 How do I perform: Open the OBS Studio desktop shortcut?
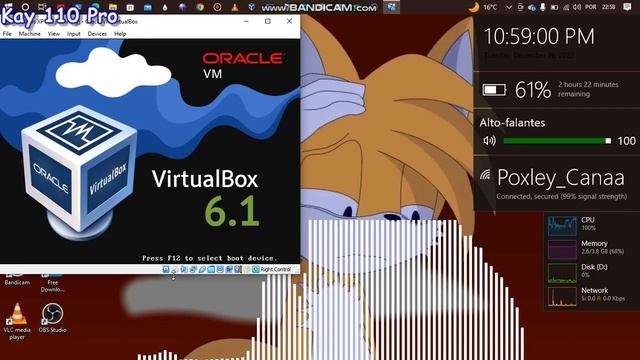(x=52, y=318)
